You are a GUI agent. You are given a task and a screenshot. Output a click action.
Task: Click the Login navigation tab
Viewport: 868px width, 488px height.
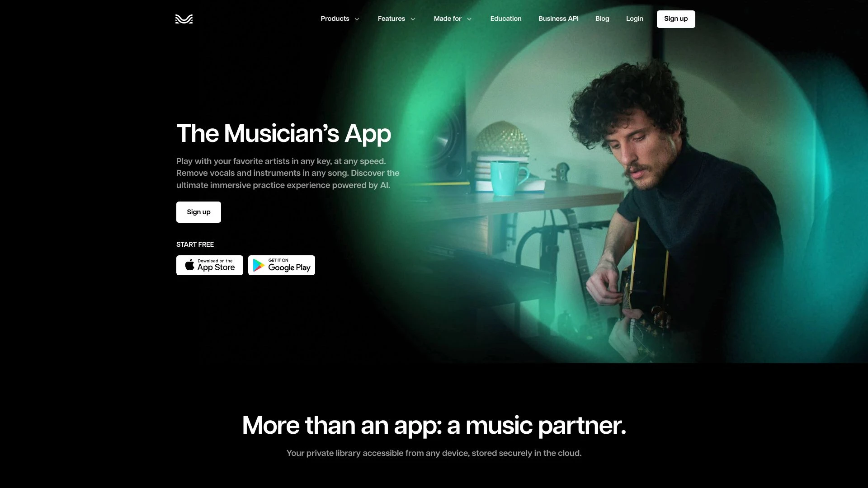tap(634, 19)
